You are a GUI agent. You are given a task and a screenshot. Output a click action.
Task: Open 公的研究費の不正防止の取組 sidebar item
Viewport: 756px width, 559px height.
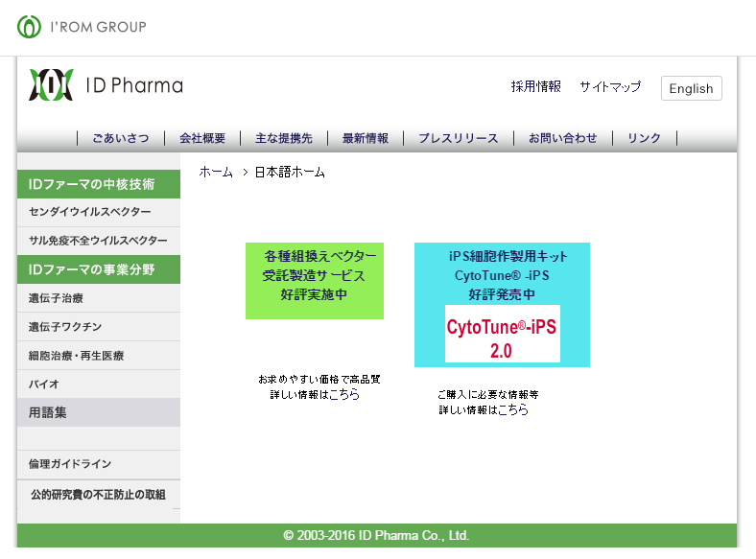pos(99,495)
